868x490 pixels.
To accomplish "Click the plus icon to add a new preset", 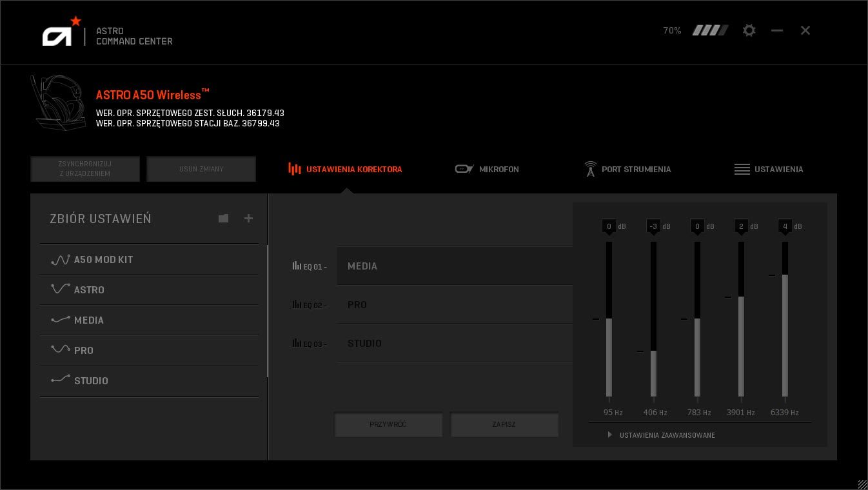I will pyautogui.click(x=248, y=219).
